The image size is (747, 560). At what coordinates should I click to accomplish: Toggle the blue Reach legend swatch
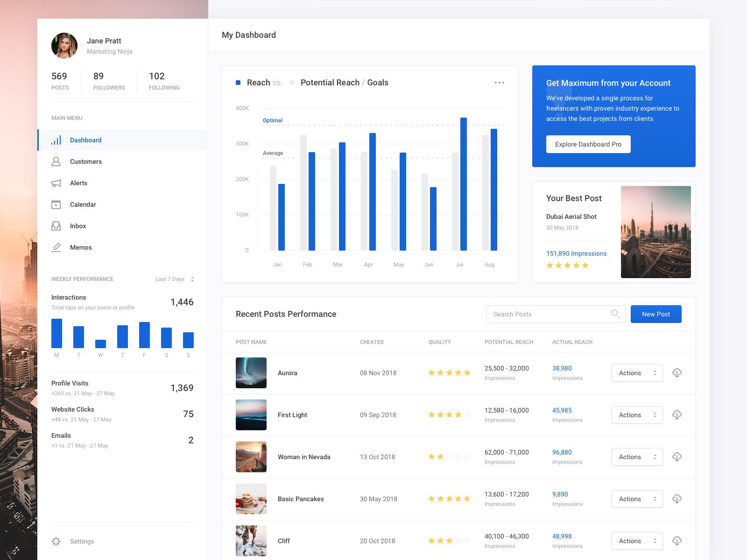(x=239, y=82)
